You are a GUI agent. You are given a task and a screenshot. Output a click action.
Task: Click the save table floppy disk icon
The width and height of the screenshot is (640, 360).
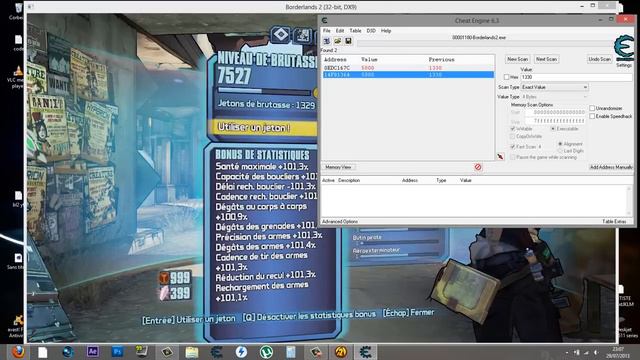pyautogui.click(x=348, y=41)
